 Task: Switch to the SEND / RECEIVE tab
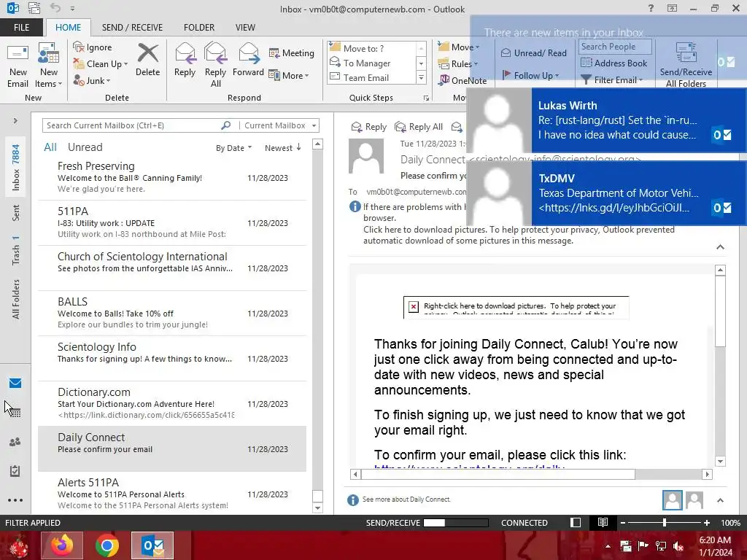coord(132,27)
